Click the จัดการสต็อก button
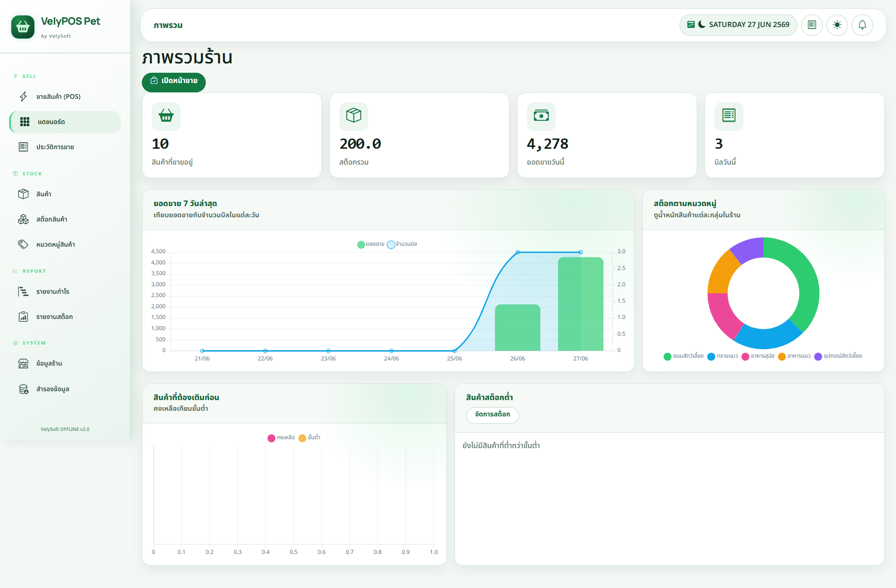Viewport: 896px width, 588px height. 492,415
